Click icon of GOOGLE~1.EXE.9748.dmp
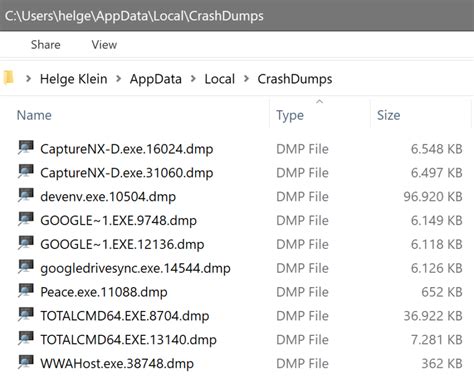This screenshot has height=384, width=474. pyautogui.click(x=26, y=219)
